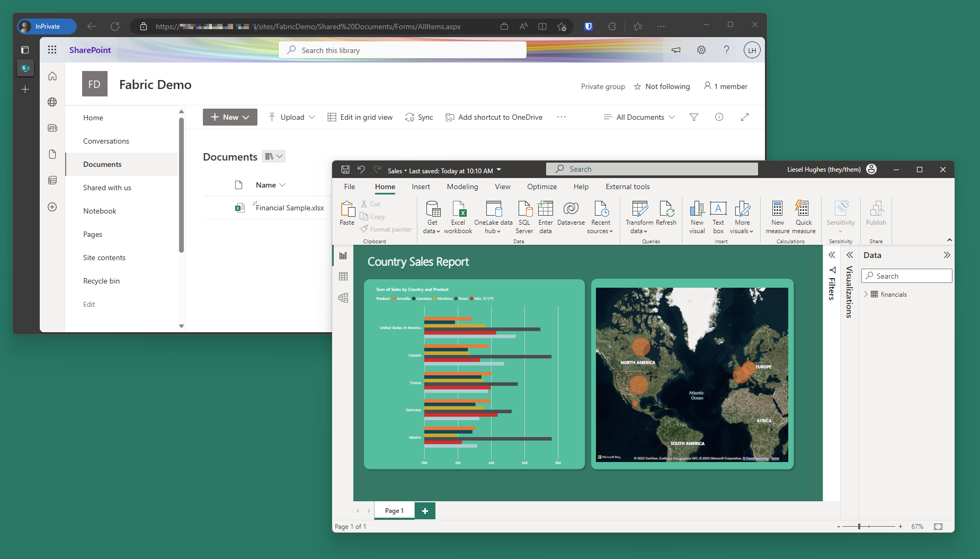Select the map visual in the report

click(692, 375)
